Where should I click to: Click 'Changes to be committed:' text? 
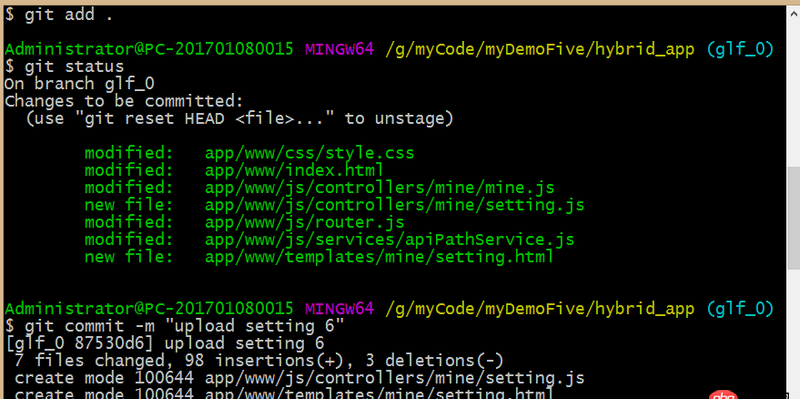pos(124,101)
